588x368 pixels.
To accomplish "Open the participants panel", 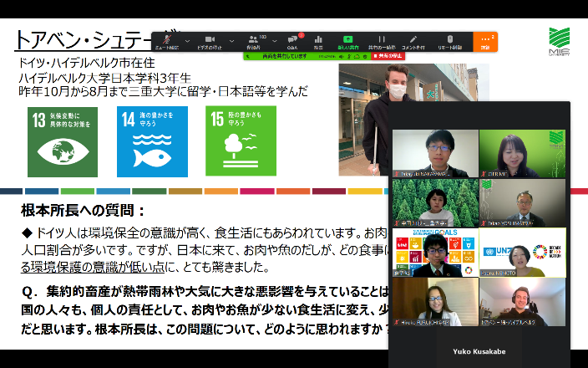I will tap(253, 42).
